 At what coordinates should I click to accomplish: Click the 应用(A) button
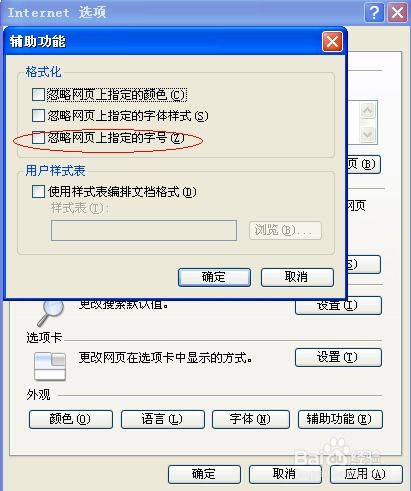coord(366,474)
